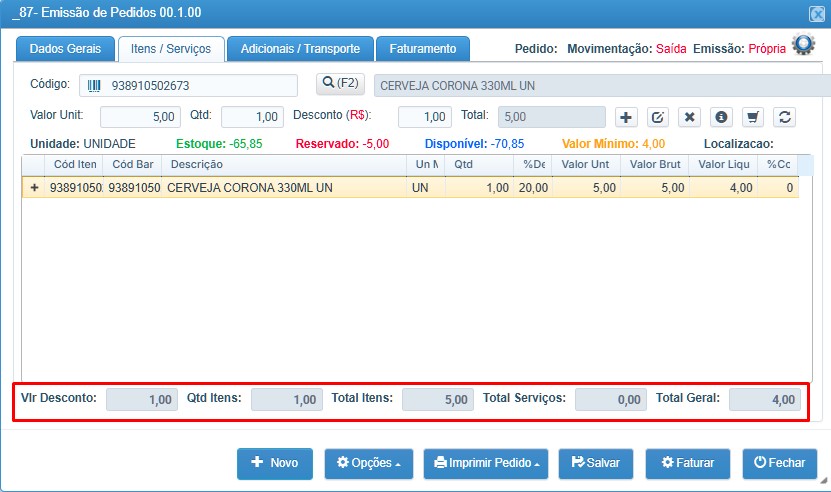Click the Disponível: -70,85 label
The width and height of the screenshot is (831, 492).
pos(474,144)
